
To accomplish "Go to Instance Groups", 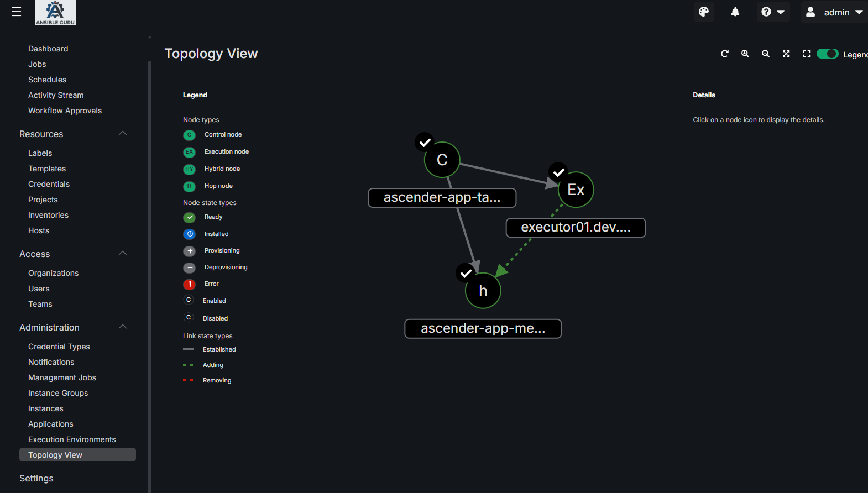I will click(x=58, y=393).
